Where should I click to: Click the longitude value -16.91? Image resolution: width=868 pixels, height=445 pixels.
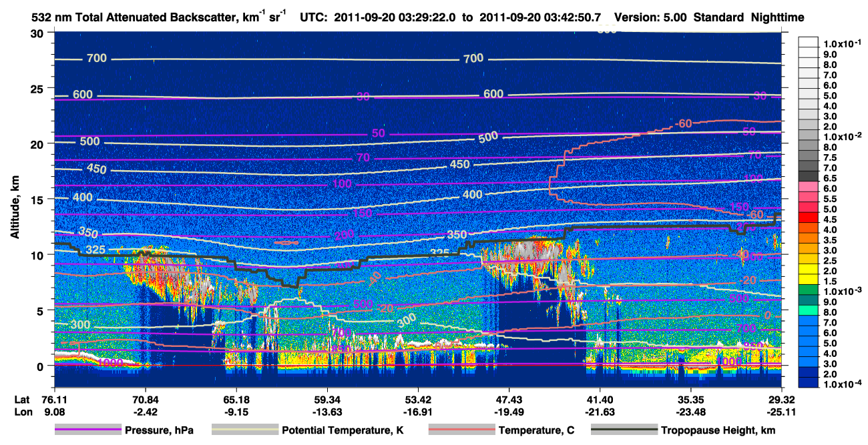coord(418,412)
